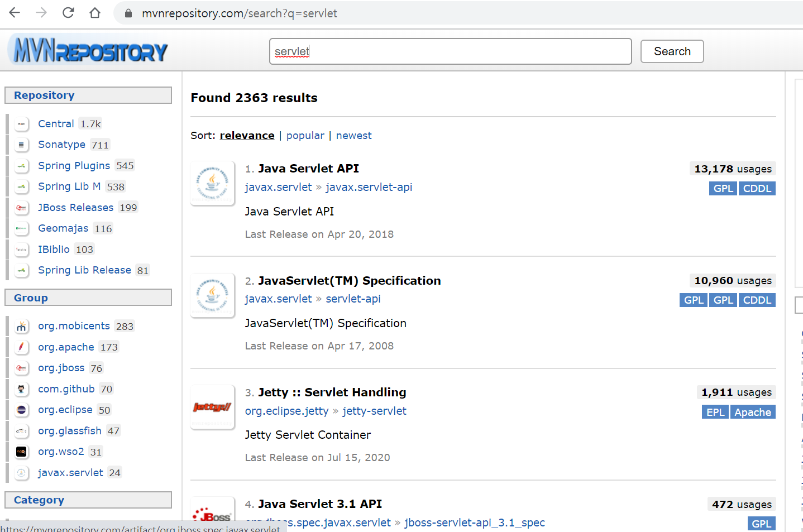This screenshot has width=803, height=532.
Task: Click the javax.servlet group icon
Action: tap(21, 473)
